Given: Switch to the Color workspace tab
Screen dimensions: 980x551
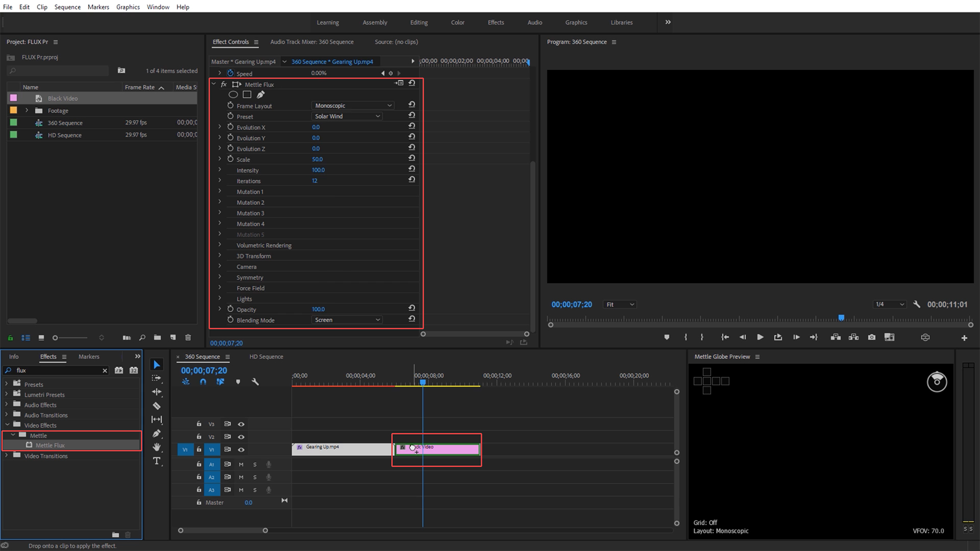Looking at the screenshot, I should [457, 22].
